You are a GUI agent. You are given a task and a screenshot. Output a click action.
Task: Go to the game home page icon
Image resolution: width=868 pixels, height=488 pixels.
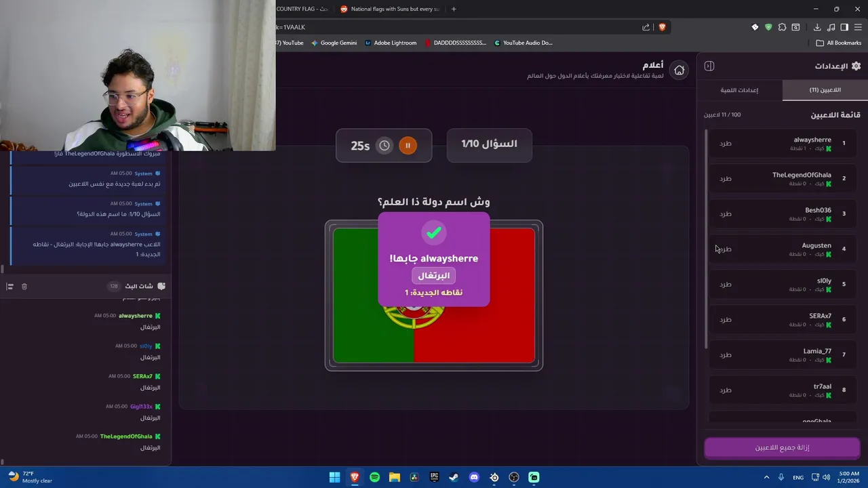(x=679, y=70)
